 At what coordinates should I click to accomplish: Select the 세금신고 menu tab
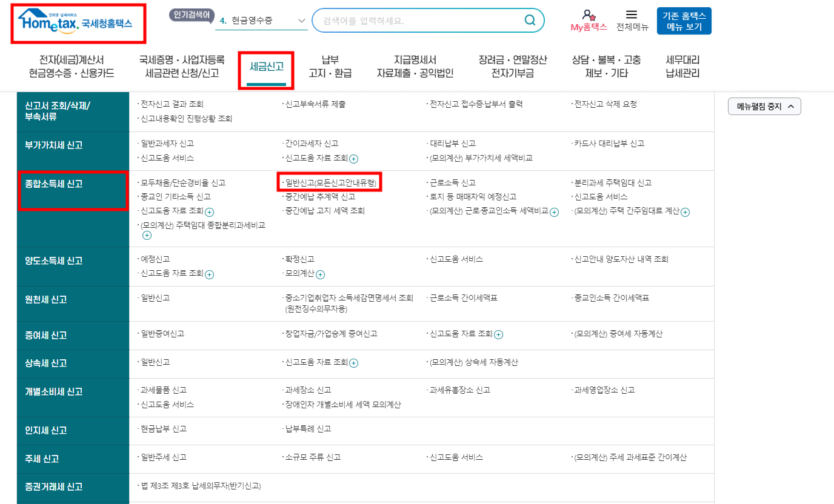click(267, 67)
